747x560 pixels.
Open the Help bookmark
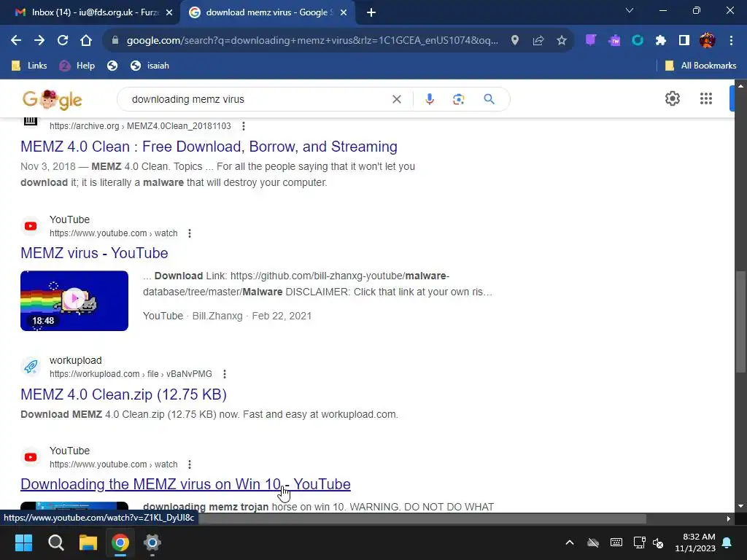(77, 66)
